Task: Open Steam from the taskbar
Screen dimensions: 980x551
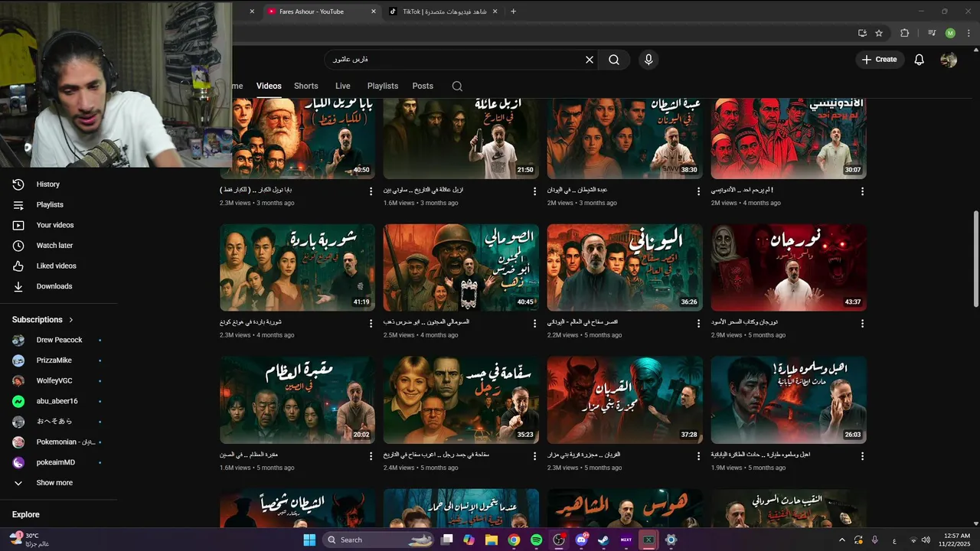Action: 603,540
